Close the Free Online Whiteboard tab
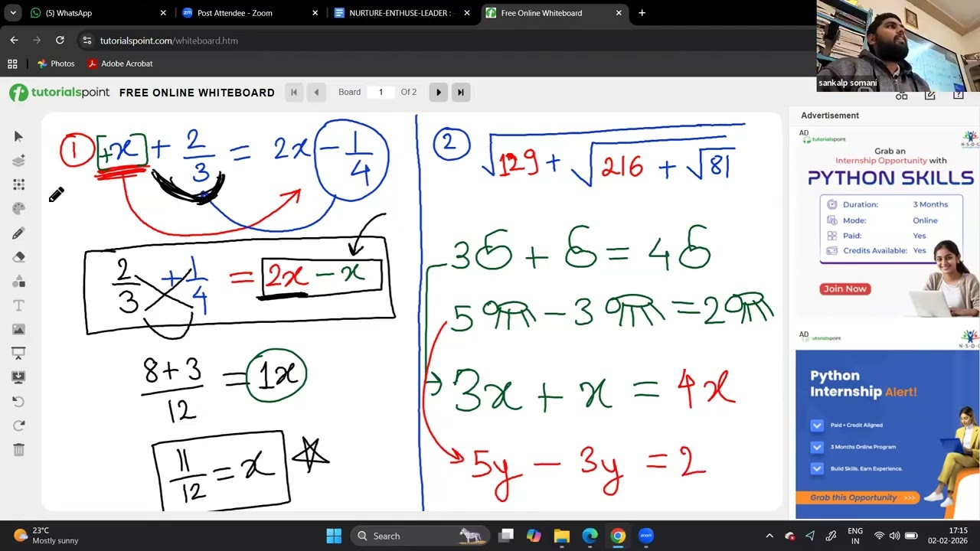The width and height of the screenshot is (980, 551). point(619,13)
